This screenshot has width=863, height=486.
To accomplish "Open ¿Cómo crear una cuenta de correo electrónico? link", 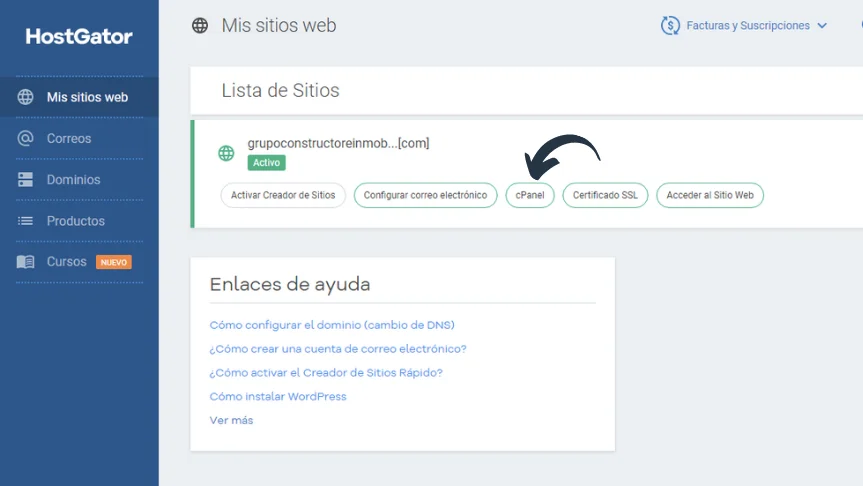I will click(338, 348).
